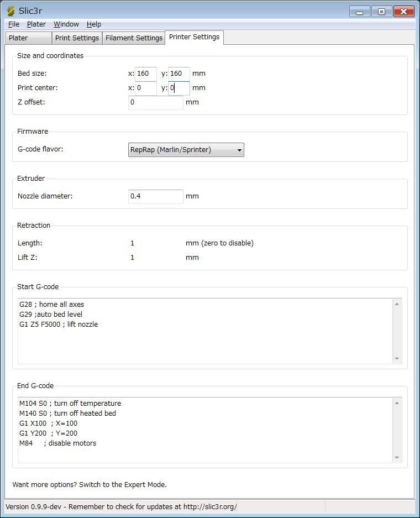The width and height of the screenshot is (420, 518).
Task: Open the Plater menu
Action: [x=36, y=24]
